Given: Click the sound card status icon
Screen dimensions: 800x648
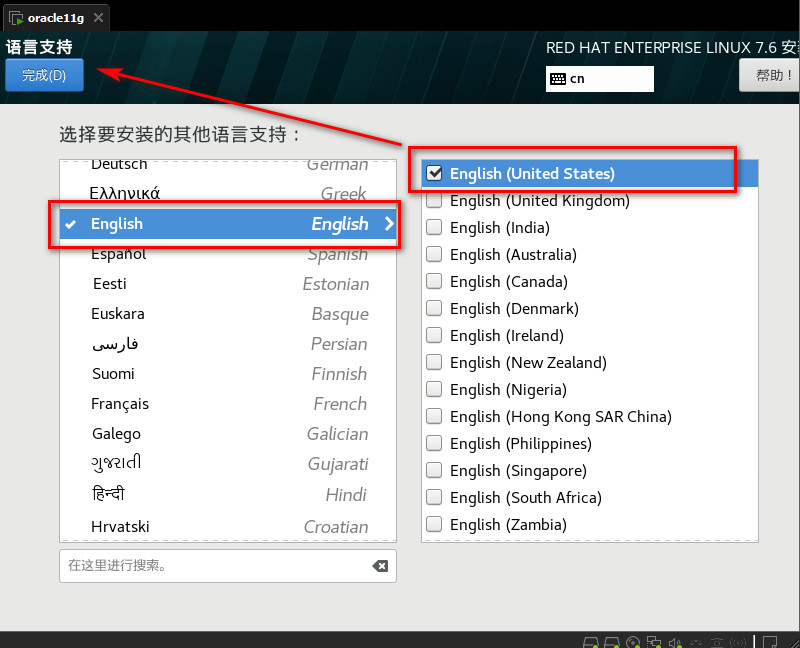Looking at the screenshot, I should (675, 642).
